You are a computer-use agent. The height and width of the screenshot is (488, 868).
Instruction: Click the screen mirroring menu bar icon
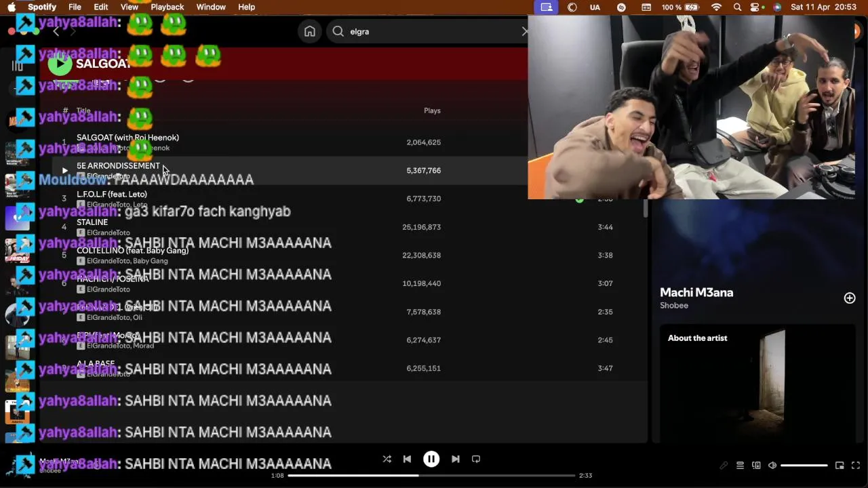(x=547, y=7)
